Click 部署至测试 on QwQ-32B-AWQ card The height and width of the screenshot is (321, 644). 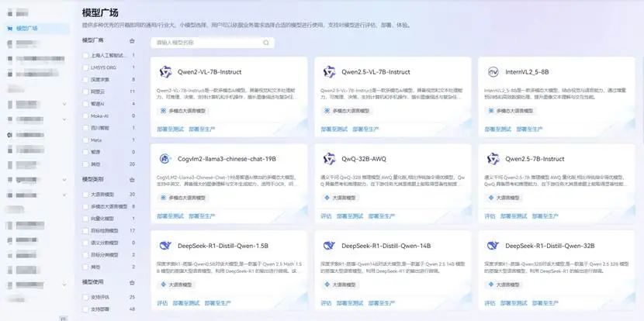tap(350, 216)
